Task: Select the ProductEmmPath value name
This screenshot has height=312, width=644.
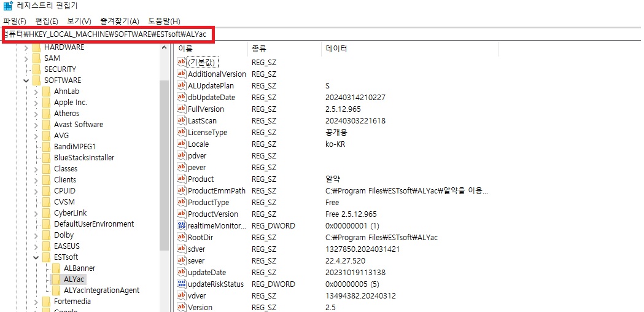Action: (x=217, y=191)
